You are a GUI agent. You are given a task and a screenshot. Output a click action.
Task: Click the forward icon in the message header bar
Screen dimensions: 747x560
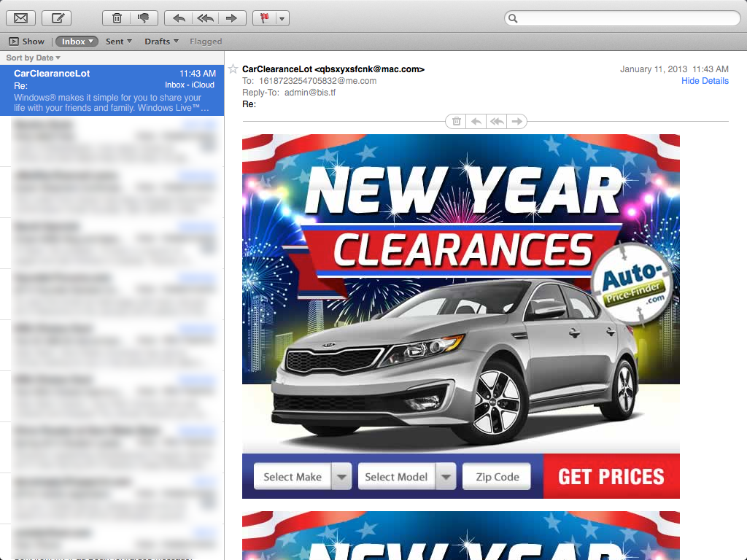(x=517, y=122)
